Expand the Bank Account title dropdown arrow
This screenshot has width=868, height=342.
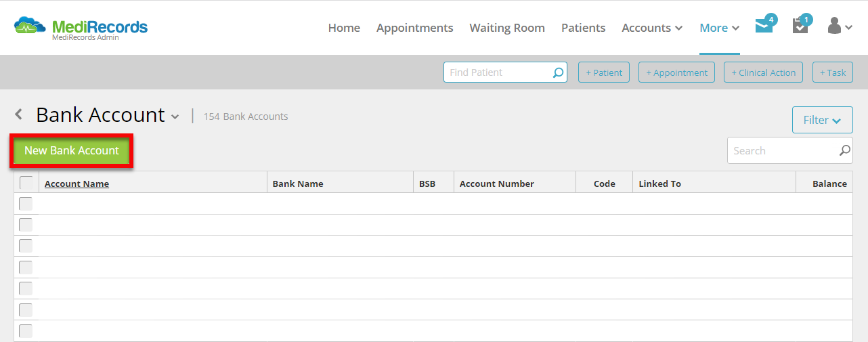pyautogui.click(x=175, y=116)
